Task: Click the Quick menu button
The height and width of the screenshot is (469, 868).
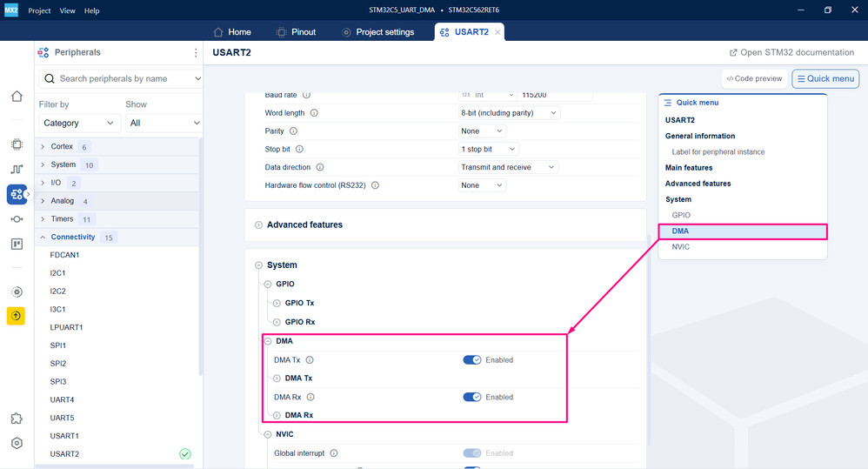Action: [x=825, y=78]
